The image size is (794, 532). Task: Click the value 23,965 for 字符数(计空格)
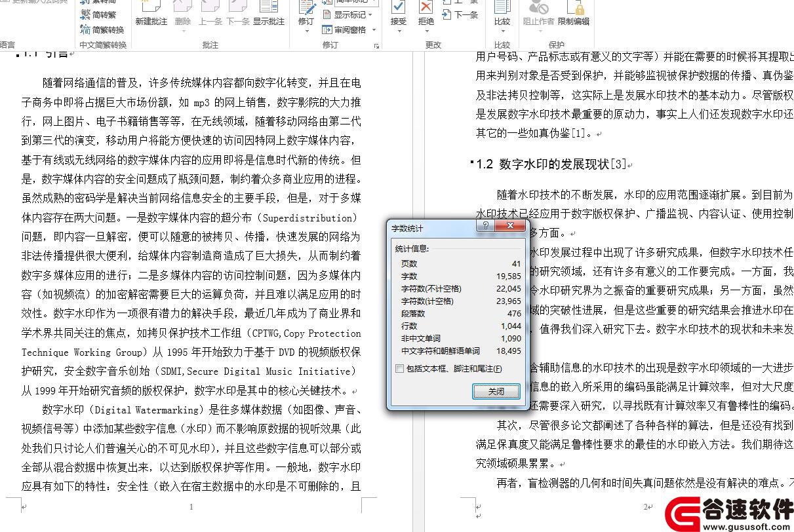click(x=509, y=301)
